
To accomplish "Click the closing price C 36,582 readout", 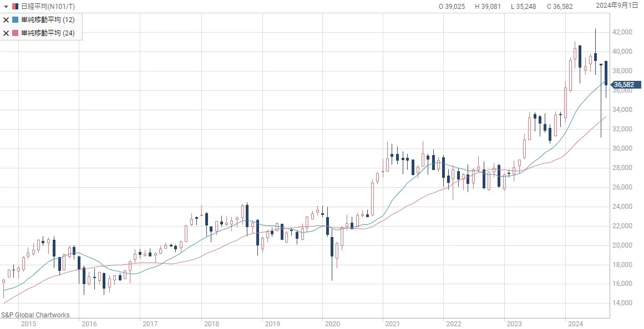I will coord(560,7).
